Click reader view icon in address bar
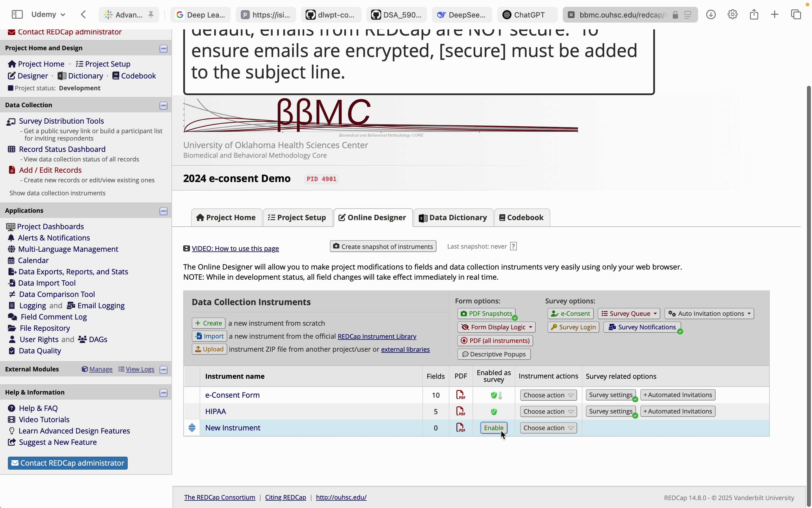The height and width of the screenshot is (508, 812). (688, 15)
